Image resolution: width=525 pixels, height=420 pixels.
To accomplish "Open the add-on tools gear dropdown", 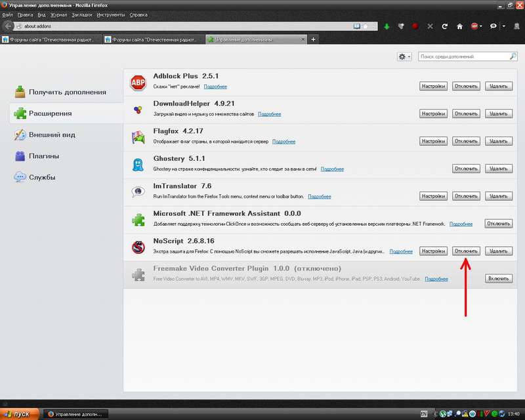I will (x=404, y=56).
